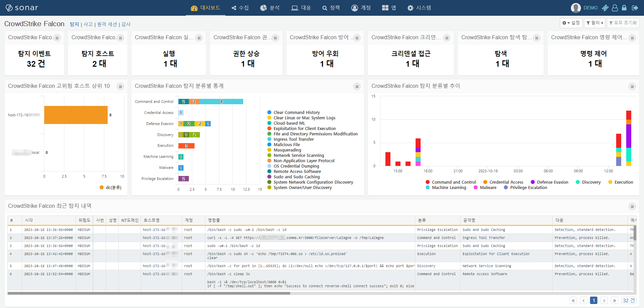
Task: Open the 사고 dashboard link
Action: pos(88,24)
